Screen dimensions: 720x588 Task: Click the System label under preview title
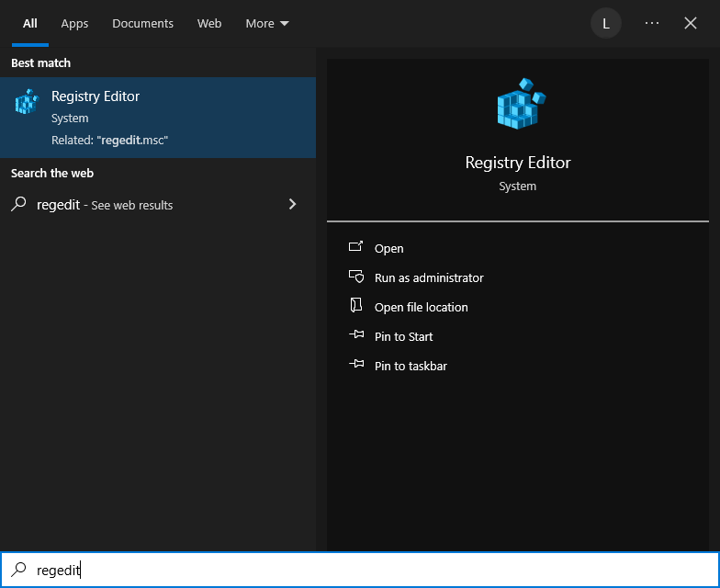(x=518, y=186)
